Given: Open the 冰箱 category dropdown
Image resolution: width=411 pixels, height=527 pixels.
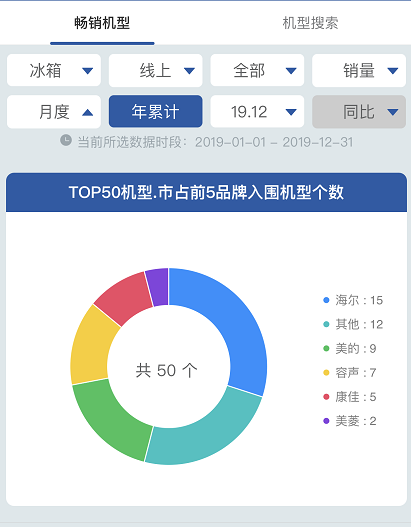Looking at the screenshot, I should pyautogui.click(x=54, y=71).
